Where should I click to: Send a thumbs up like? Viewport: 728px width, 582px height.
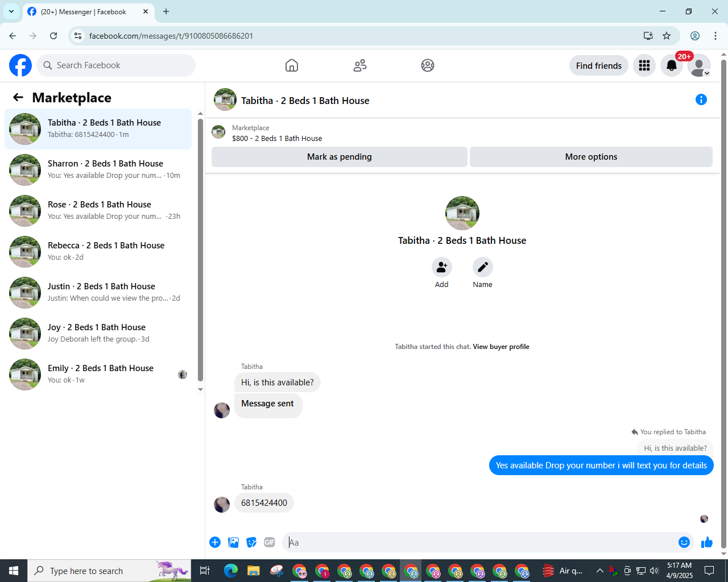707,542
